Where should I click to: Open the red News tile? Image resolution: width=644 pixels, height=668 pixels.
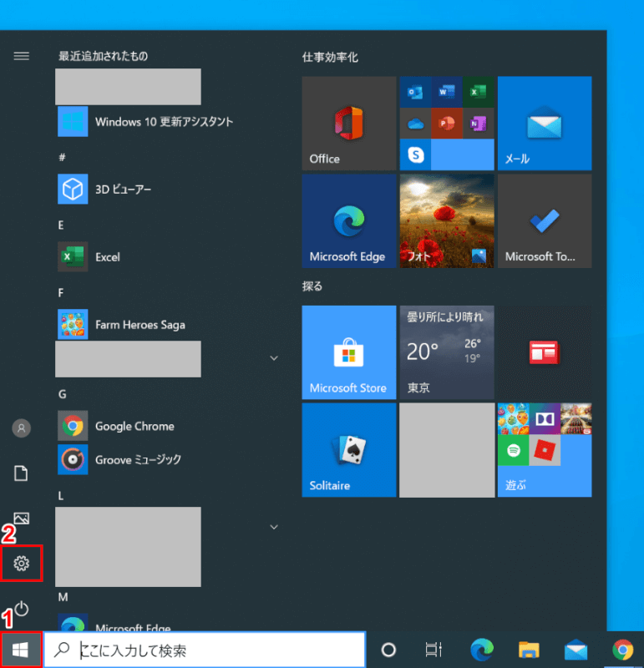click(x=545, y=352)
